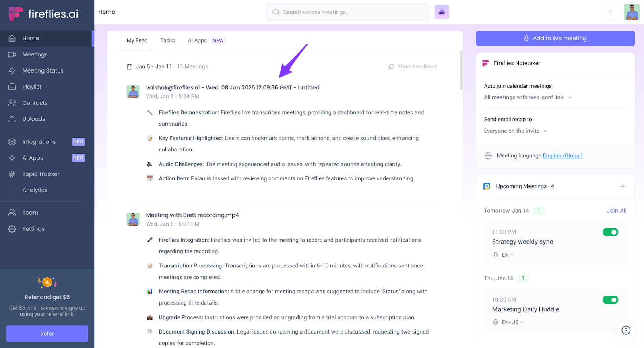Click the plus icon in top bar
This screenshot has width=644, height=348.
point(611,12)
